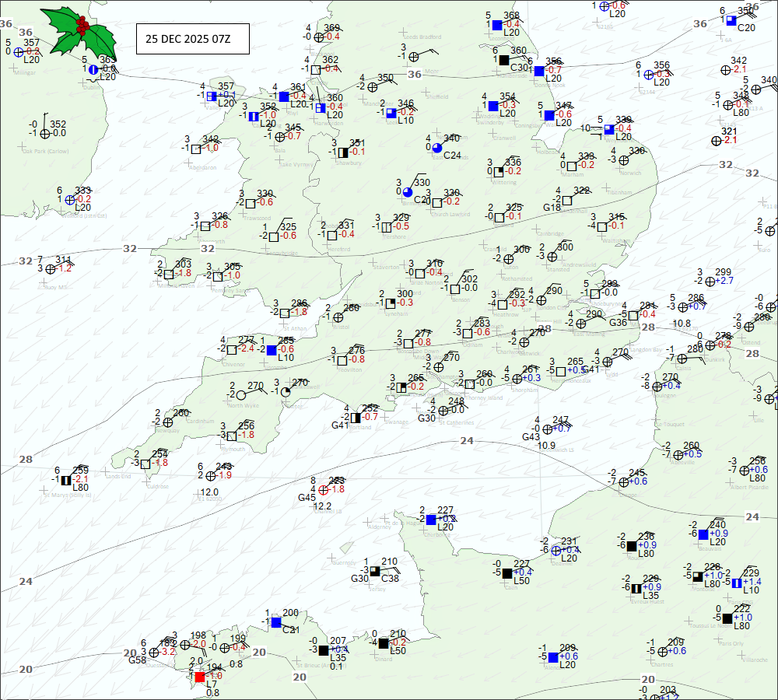The height and width of the screenshot is (700, 778).
Task: Click the Portland station symbol with gust G41
Action: tap(356, 417)
